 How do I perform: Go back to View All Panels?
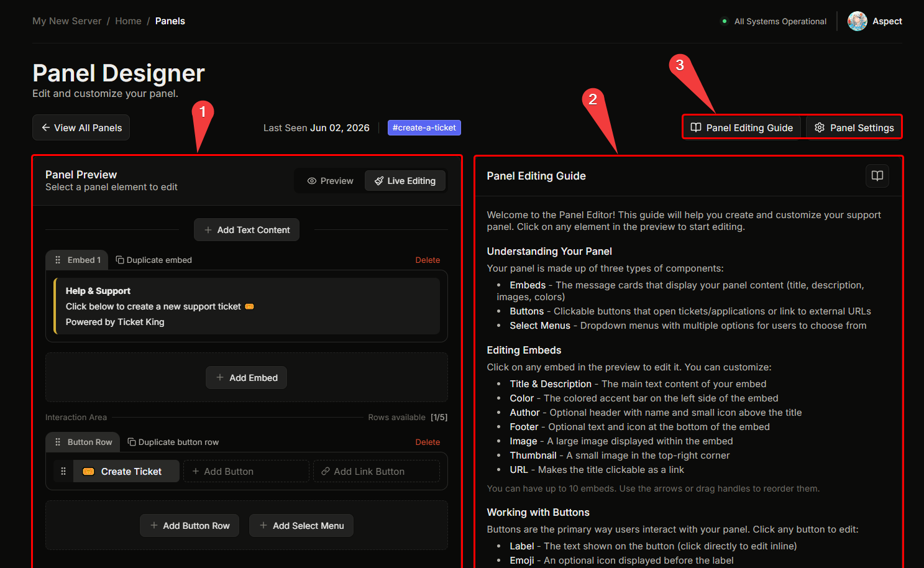click(81, 127)
